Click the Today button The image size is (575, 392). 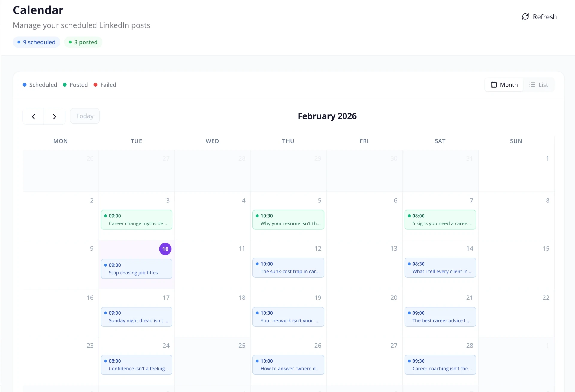(85, 116)
